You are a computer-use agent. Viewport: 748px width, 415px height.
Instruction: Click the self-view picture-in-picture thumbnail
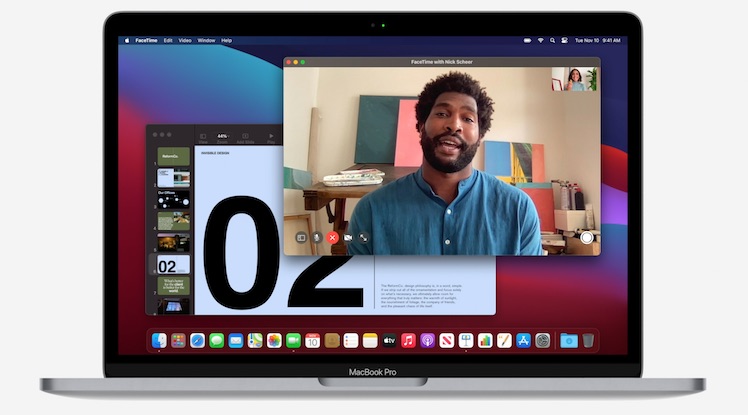click(574, 79)
